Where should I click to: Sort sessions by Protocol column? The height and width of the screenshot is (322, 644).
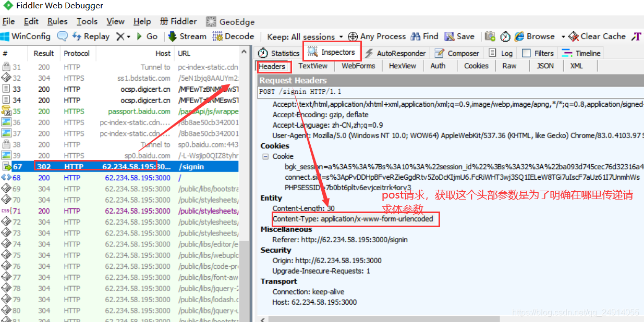(77, 53)
